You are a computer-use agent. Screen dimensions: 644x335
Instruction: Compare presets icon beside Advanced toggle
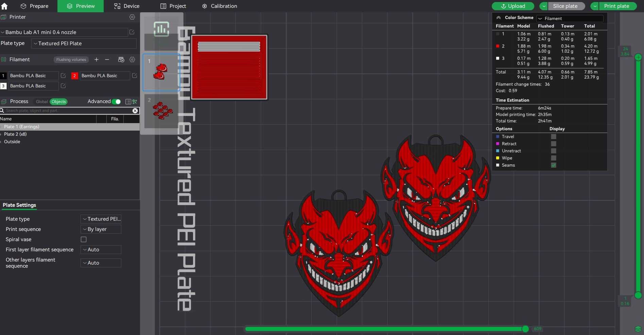tap(135, 102)
